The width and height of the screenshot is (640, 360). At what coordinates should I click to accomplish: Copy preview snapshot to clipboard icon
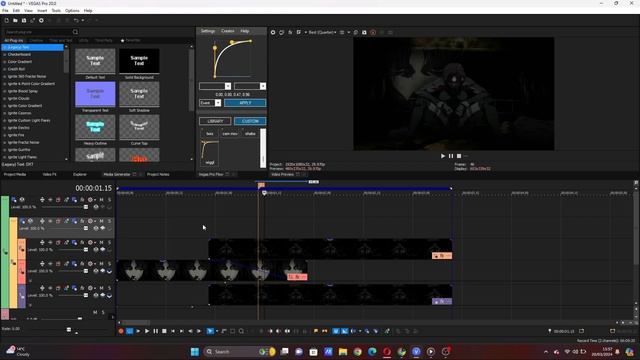coord(356,32)
